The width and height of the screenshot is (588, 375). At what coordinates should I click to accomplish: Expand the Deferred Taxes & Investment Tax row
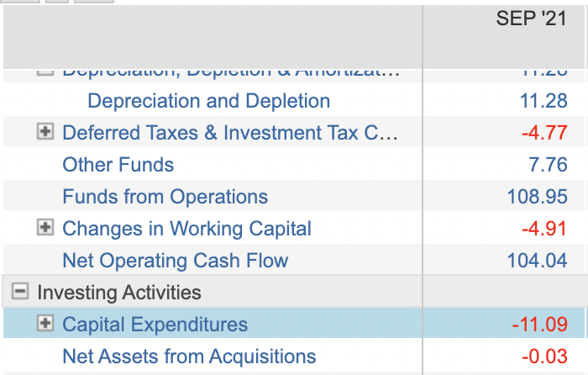[46, 132]
